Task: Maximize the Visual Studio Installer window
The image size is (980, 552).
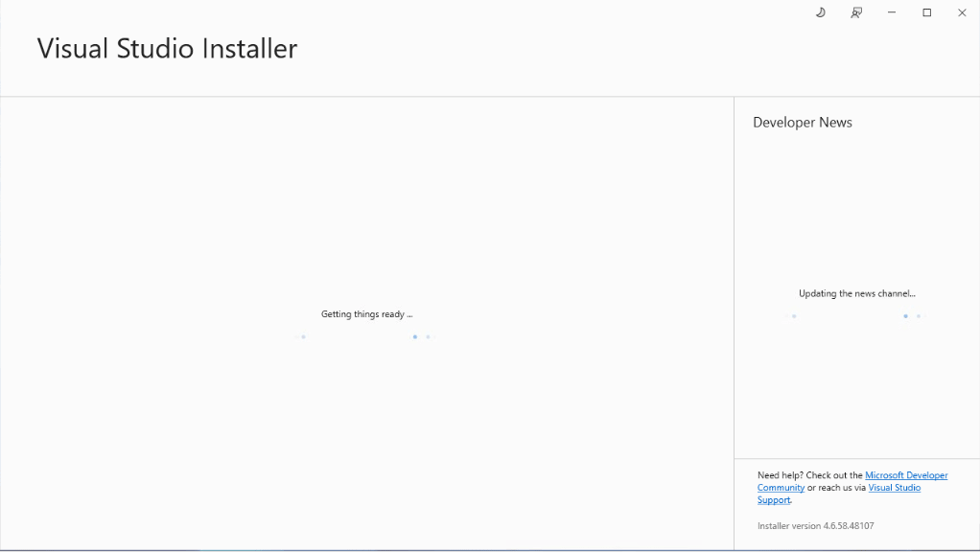Action: tap(927, 12)
